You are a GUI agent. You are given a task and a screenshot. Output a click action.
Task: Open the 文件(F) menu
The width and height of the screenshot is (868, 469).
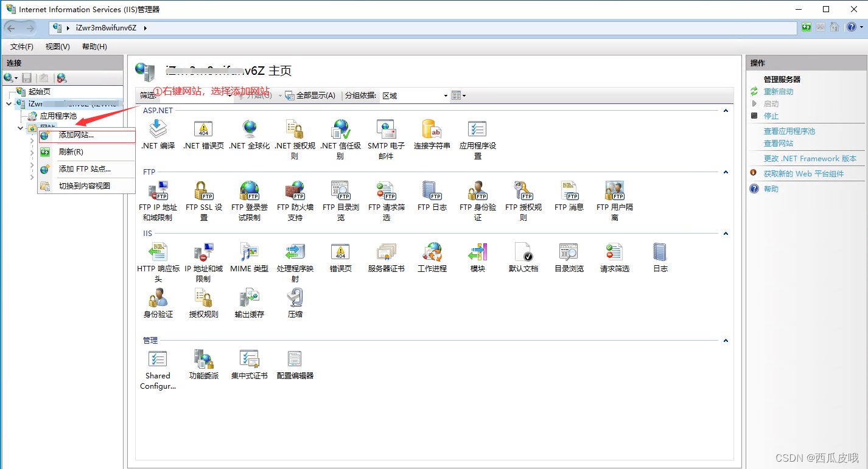[22, 47]
